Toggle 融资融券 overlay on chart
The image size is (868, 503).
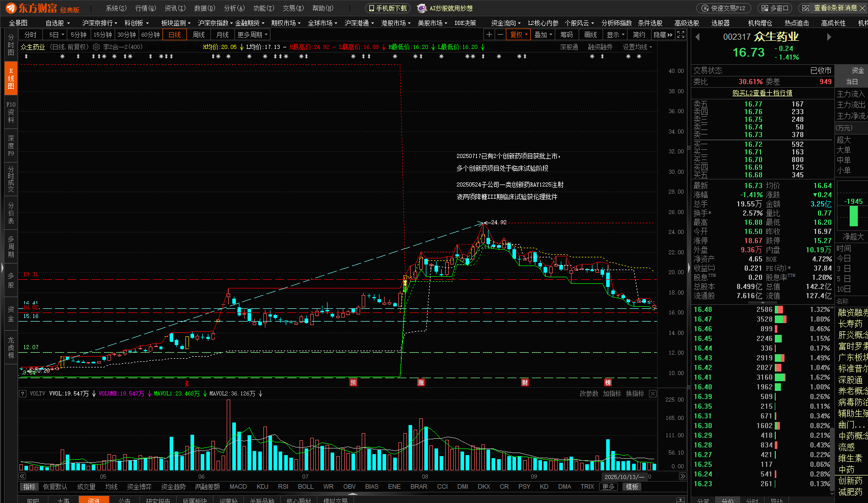click(x=600, y=47)
